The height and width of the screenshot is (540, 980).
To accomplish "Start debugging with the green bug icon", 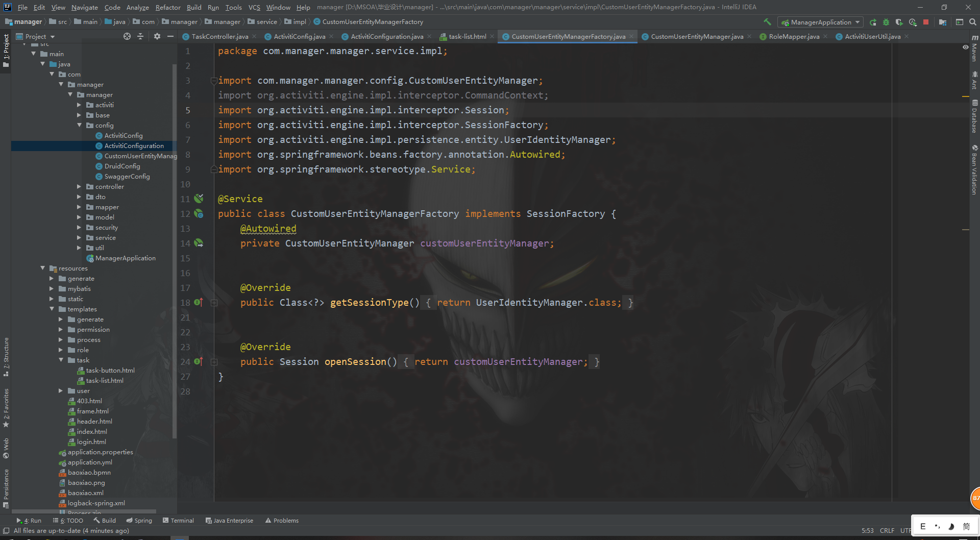I will click(886, 22).
